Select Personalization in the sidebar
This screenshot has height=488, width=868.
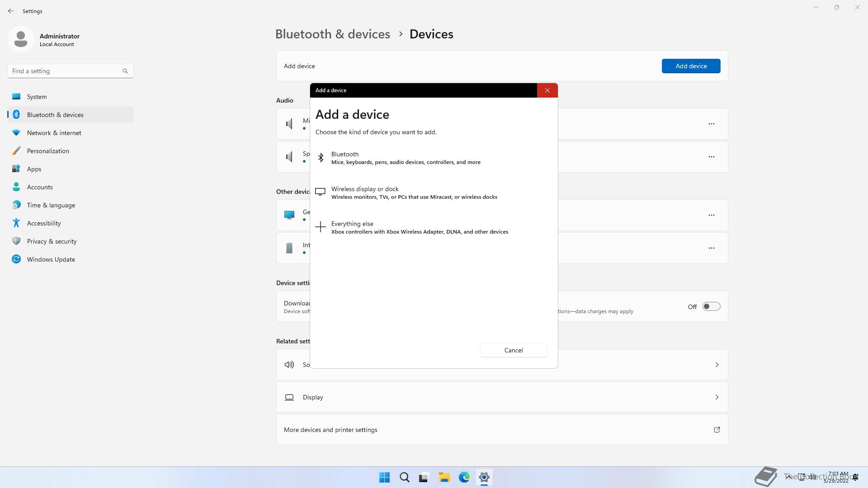pyautogui.click(x=48, y=151)
